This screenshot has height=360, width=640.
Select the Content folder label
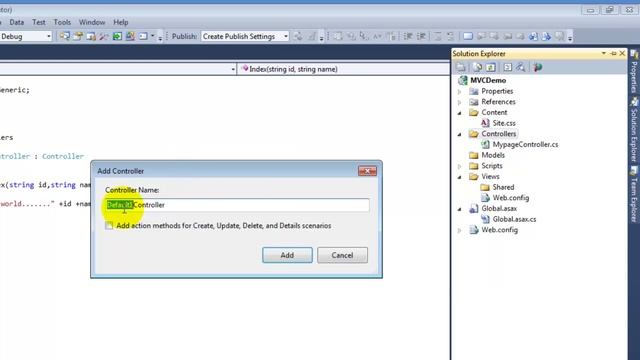tap(494, 112)
